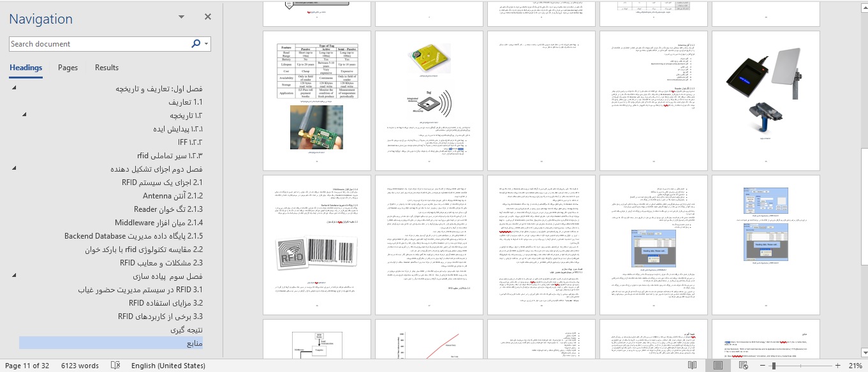The image size is (868, 372).
Task: Collapse the '1.2 تاریخچه' heading
Action: click(x=24, y=115)
